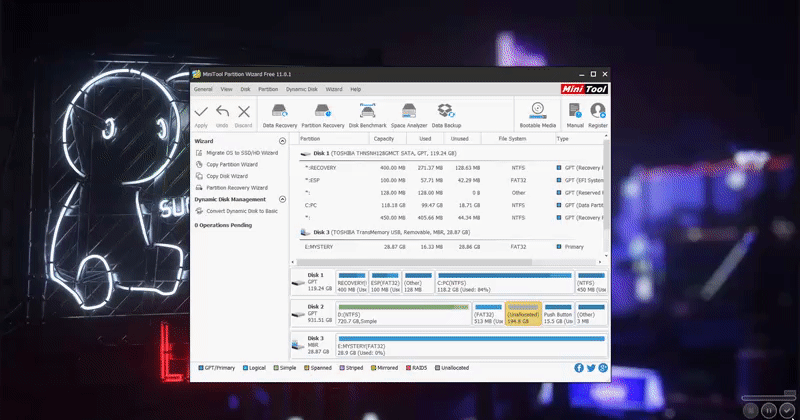Click the finish recording checkmark button
The image size is (800, 420).
pyautogui.click(x=788, y=410)
